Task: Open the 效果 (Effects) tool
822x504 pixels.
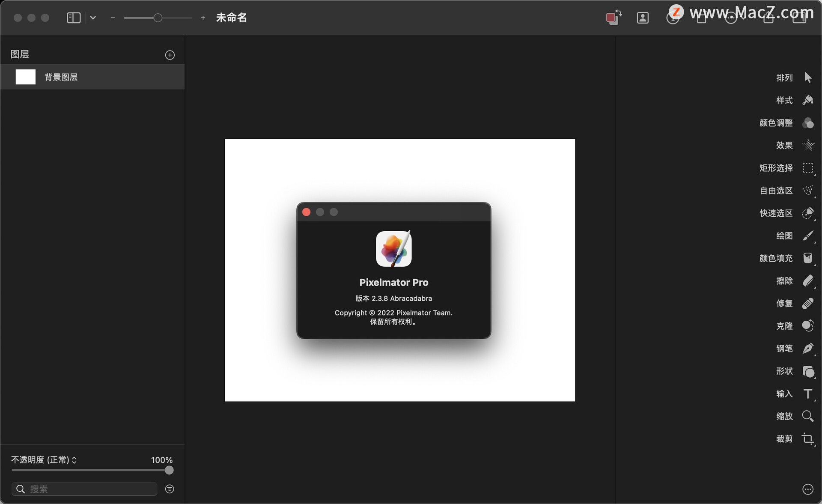Action: click(x=807, y=145)
